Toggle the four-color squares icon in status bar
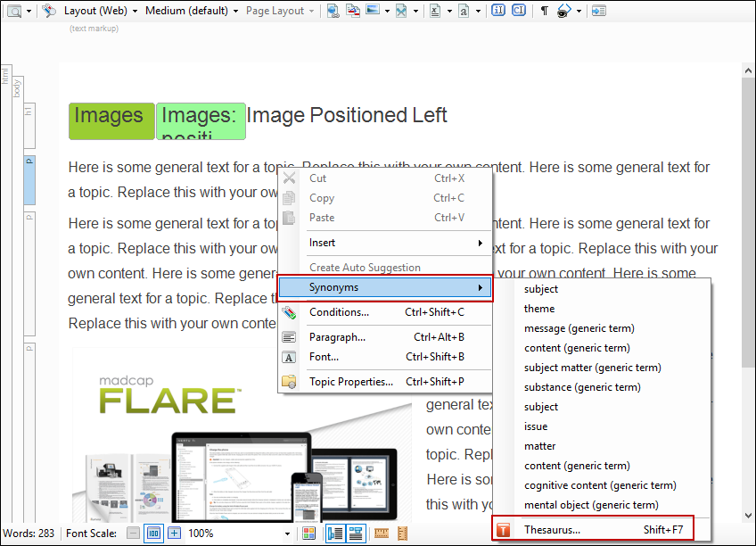This screenshot has width=756, height=546. 309,533
